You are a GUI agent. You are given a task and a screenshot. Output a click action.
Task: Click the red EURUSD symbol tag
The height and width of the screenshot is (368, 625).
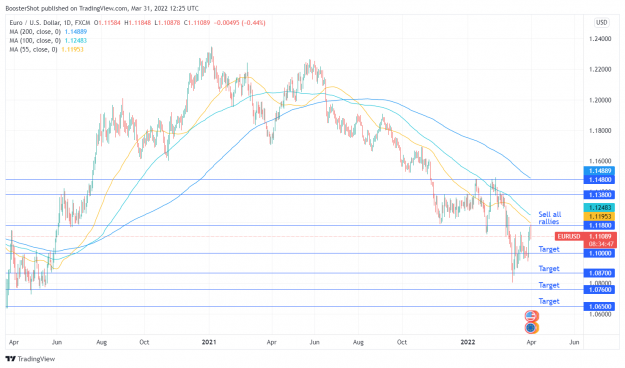[569, 236]
